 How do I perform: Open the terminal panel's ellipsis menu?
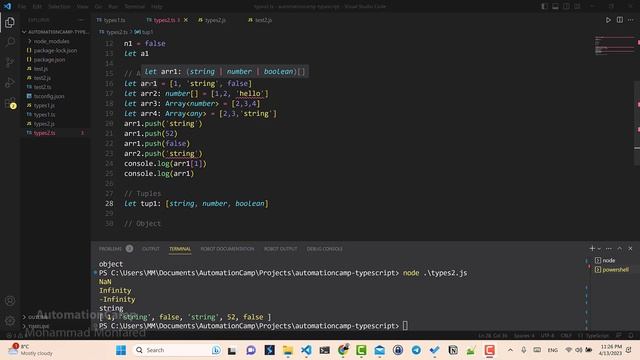click(x=609, y=248)
